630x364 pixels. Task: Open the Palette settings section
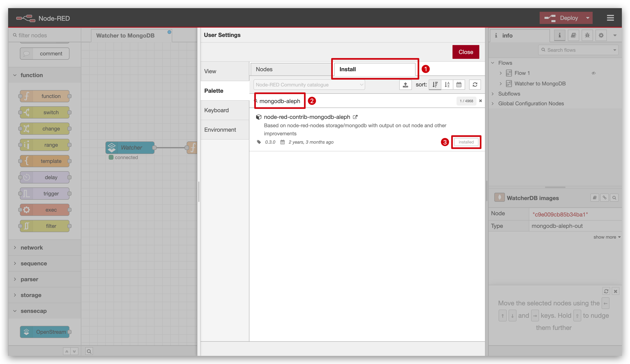point(225,91)
